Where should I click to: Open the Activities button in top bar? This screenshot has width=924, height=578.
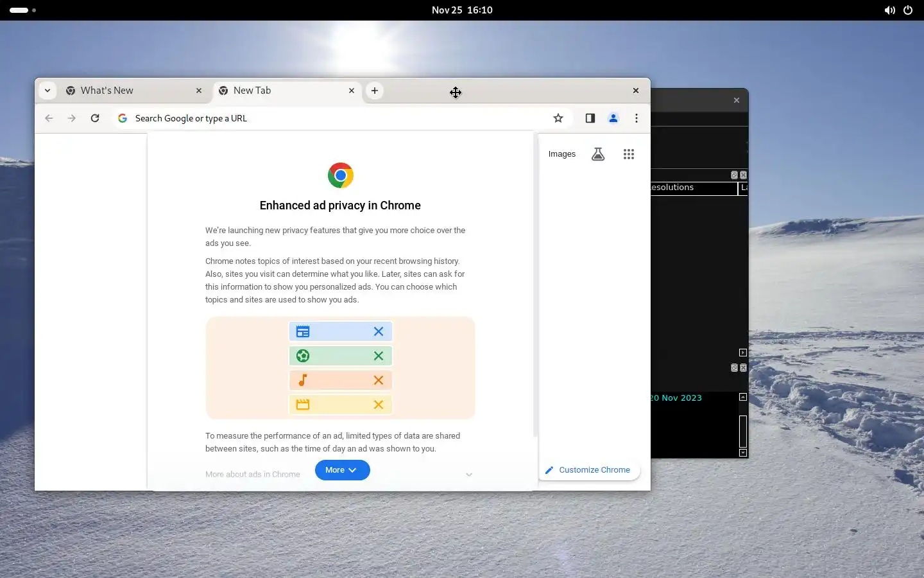click(23, 10)
